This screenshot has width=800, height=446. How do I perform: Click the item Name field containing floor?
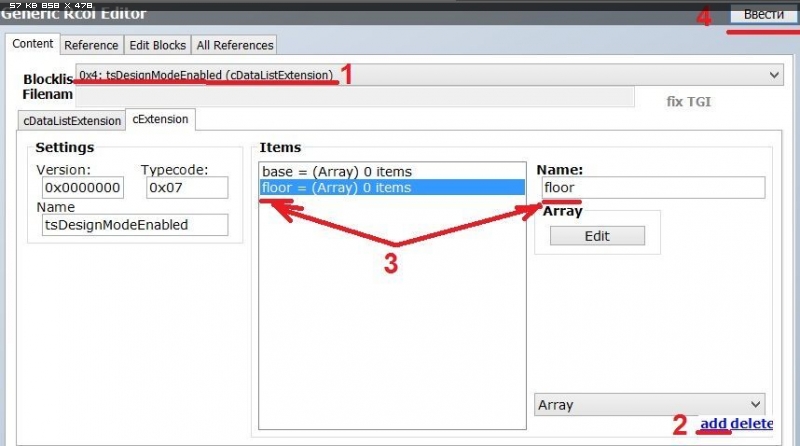[x=653, y=187]
